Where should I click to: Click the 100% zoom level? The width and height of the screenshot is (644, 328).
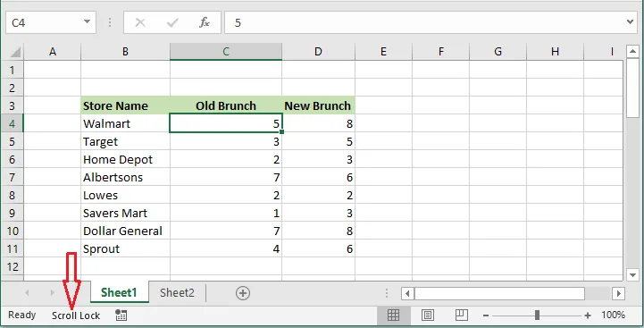(x=614, y=315)
